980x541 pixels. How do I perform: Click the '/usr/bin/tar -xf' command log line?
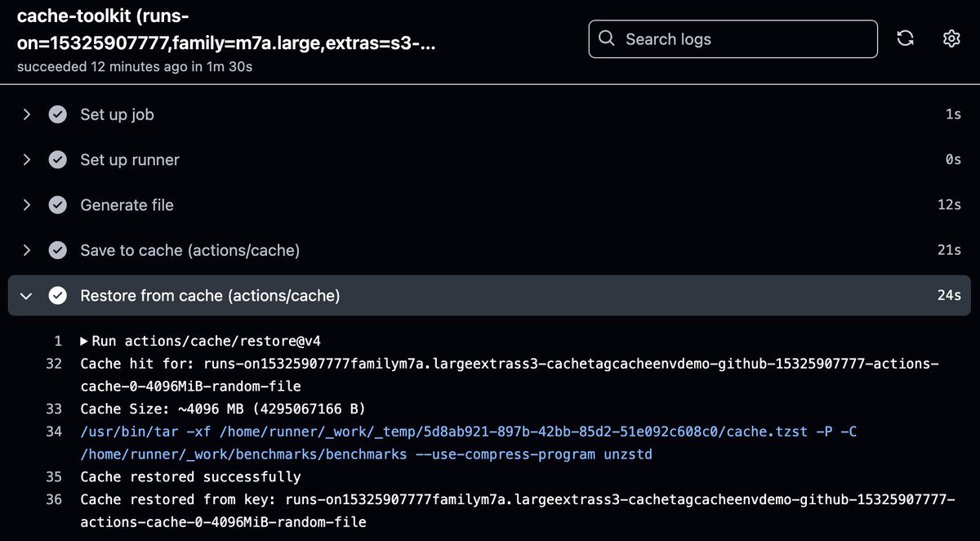pyautogui.click(x=469, y=442)
